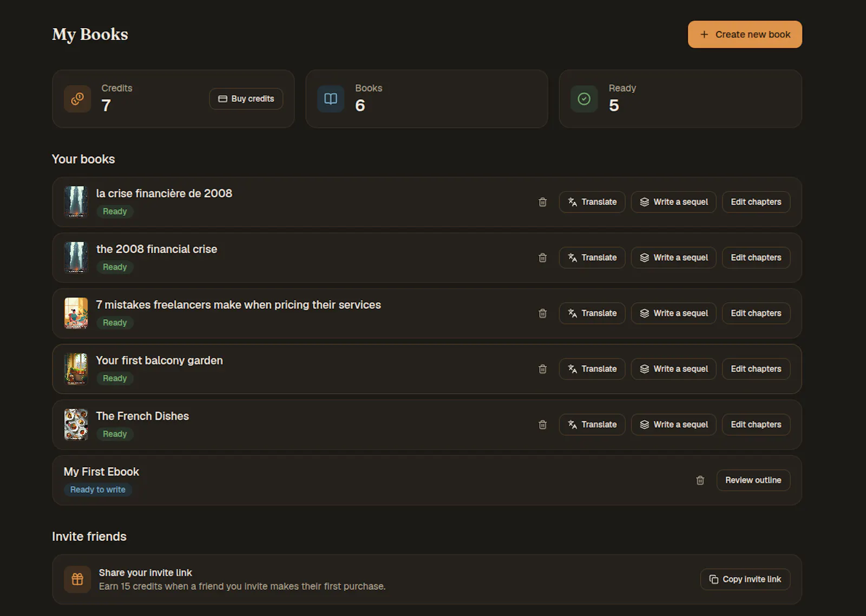Viewport: 866px width, 616px height.
Task: Translate "The French Dishes"
Action: (x=592, y=425)
